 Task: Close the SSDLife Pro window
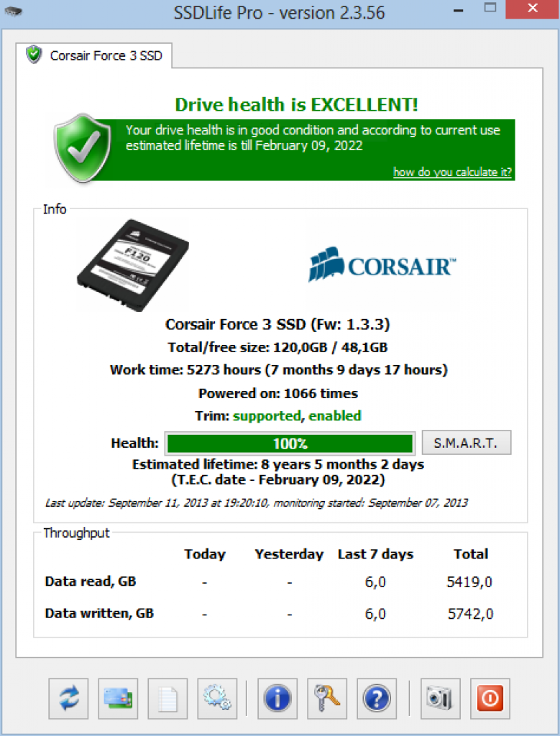(532, 9)
